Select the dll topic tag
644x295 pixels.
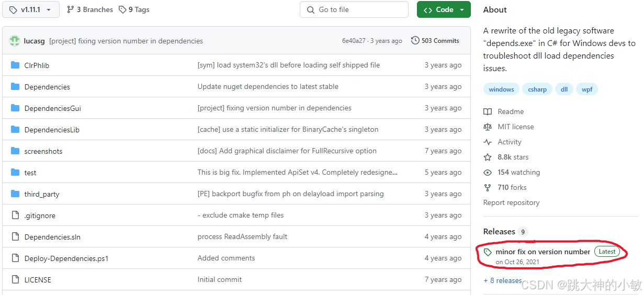[564, 89]
